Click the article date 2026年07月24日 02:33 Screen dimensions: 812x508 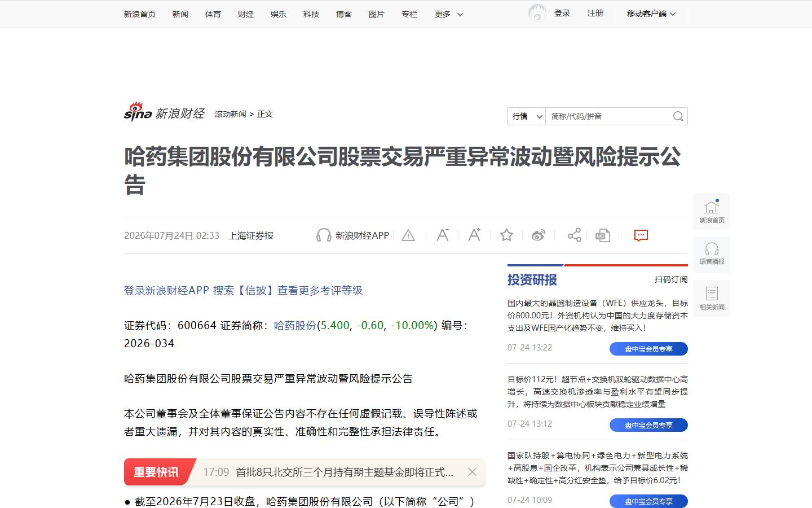pyautogui.click(x=171, y=235)
